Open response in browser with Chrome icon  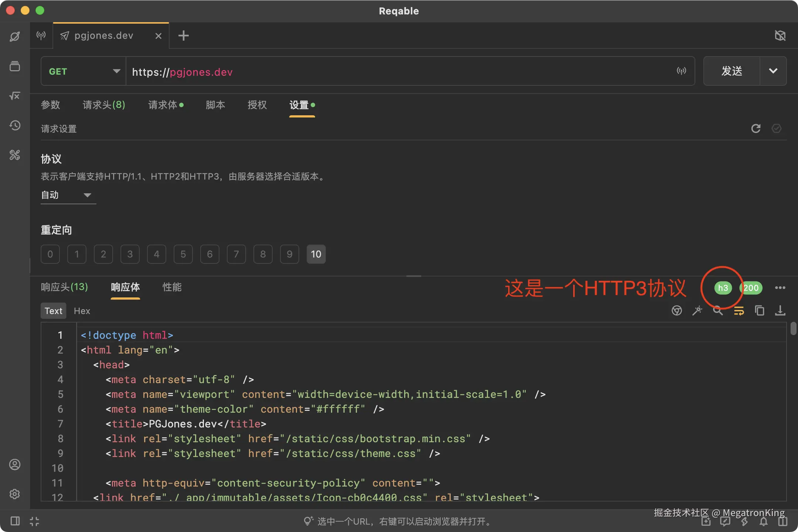pos(676,311)
